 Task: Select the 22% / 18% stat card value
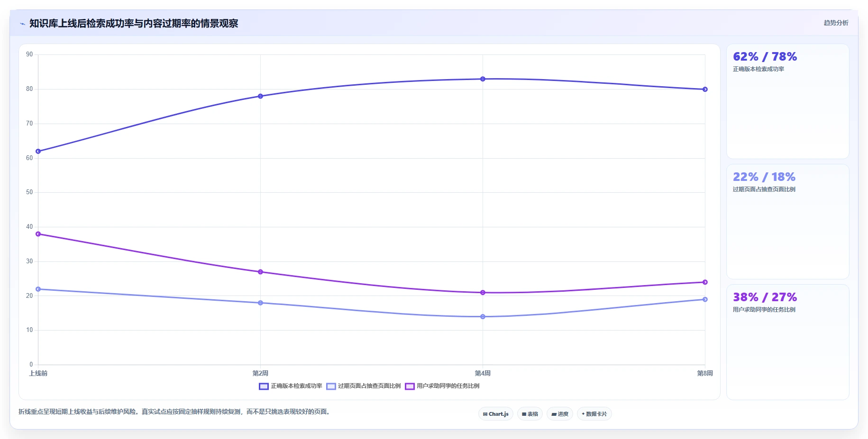(x=764, y=177)
